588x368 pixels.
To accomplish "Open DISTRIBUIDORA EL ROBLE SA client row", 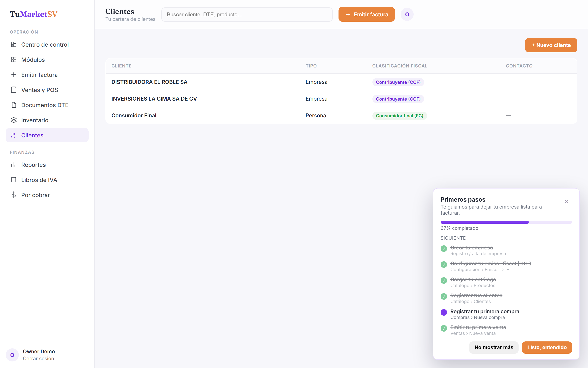I will [341, 82].
